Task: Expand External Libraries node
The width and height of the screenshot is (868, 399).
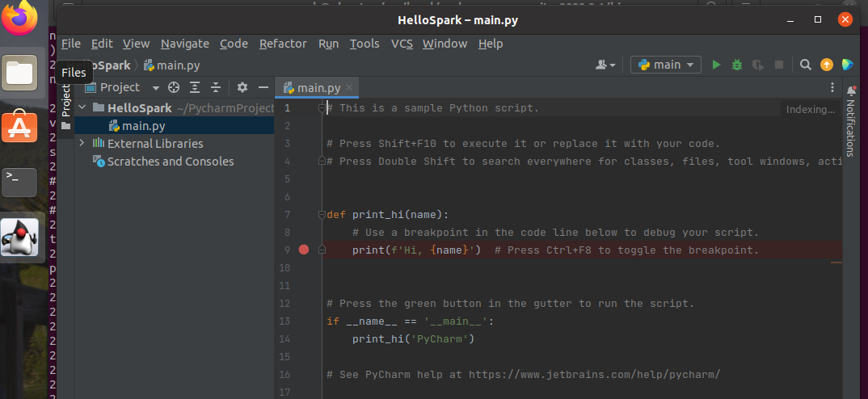Action: [82, 143]
